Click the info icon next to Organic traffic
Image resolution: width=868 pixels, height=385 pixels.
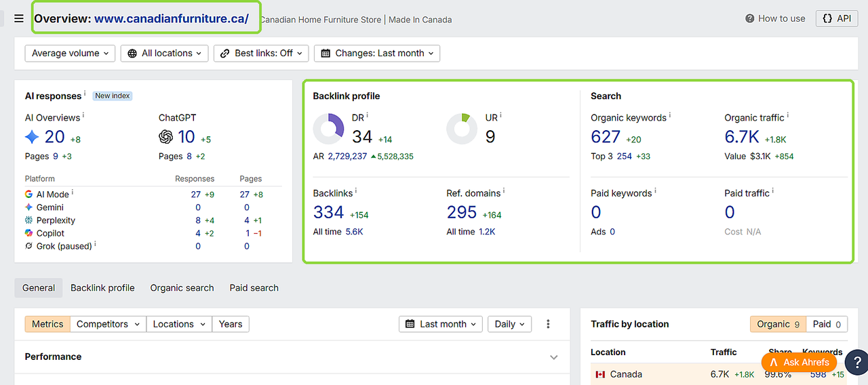pyautogui.click(x=788, y=116)
